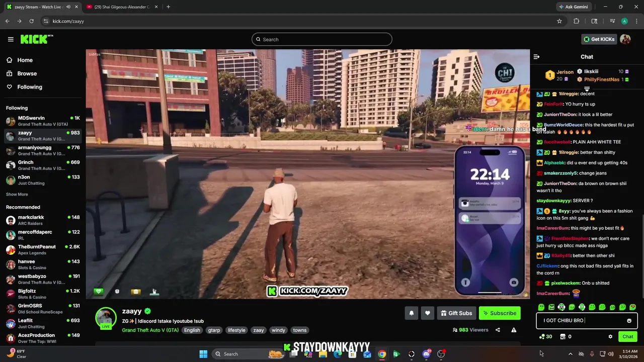Open the Chrome profile avatar A

[x=624, y=21]
